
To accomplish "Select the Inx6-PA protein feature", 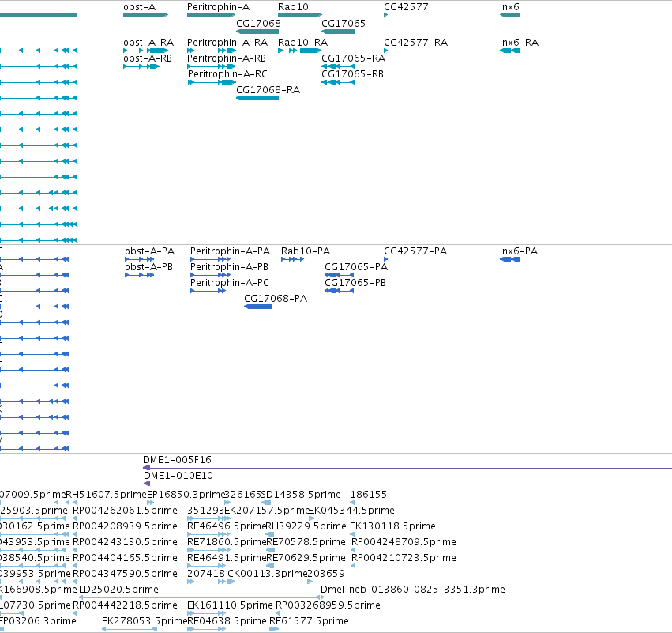I will pos(510,259).
